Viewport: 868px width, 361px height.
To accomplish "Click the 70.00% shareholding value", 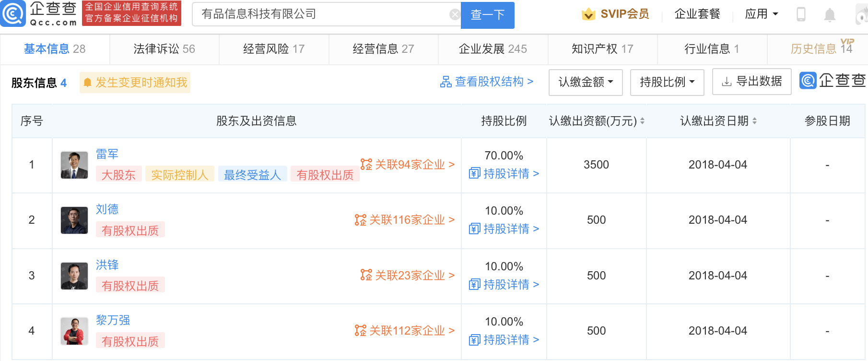I will (x=504, y=156).
